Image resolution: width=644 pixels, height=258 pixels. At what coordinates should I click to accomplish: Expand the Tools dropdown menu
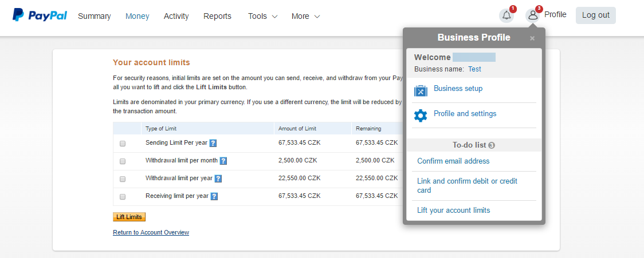[x=263, y=16]
